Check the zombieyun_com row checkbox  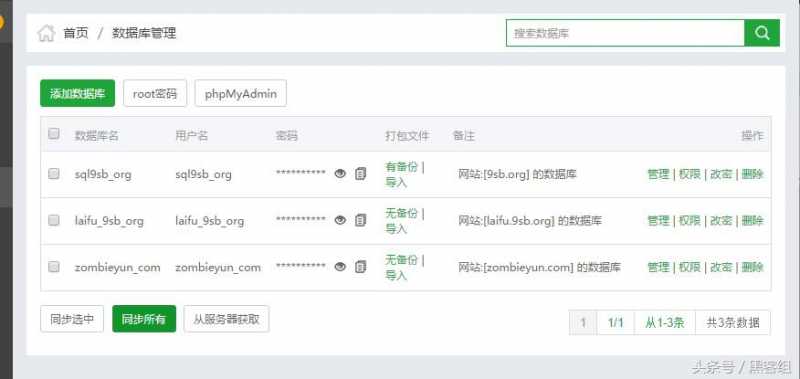pos(54,267)
